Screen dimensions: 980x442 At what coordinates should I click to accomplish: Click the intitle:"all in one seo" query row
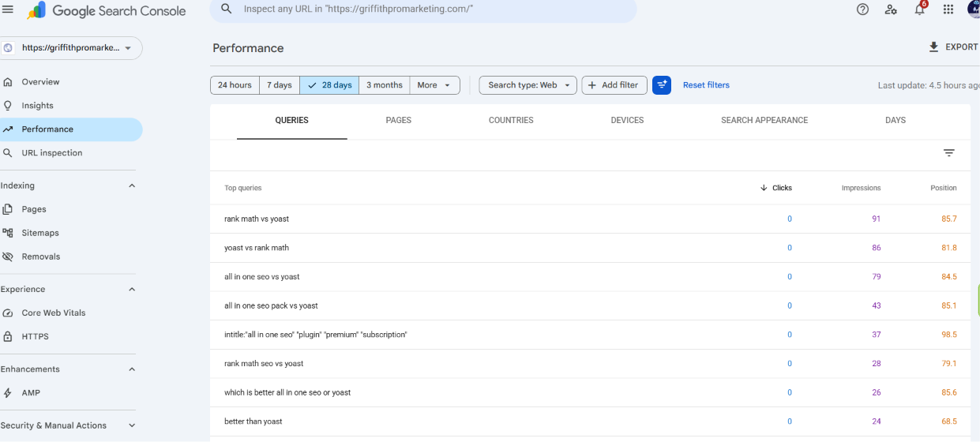(x=590, y=335)
